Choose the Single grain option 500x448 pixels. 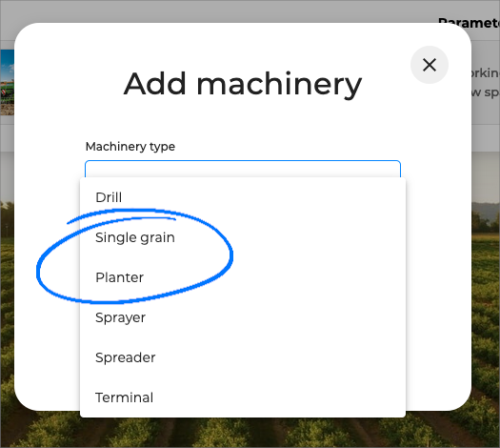243,237
